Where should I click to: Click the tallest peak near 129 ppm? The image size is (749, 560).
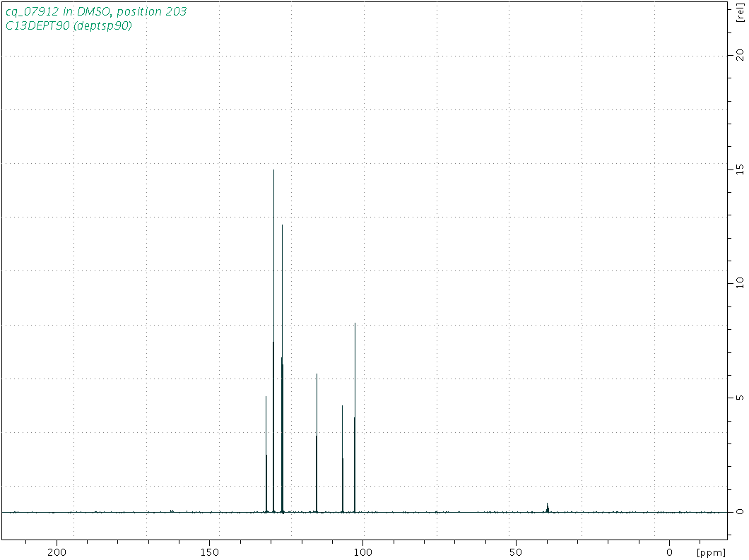point(273,341)
